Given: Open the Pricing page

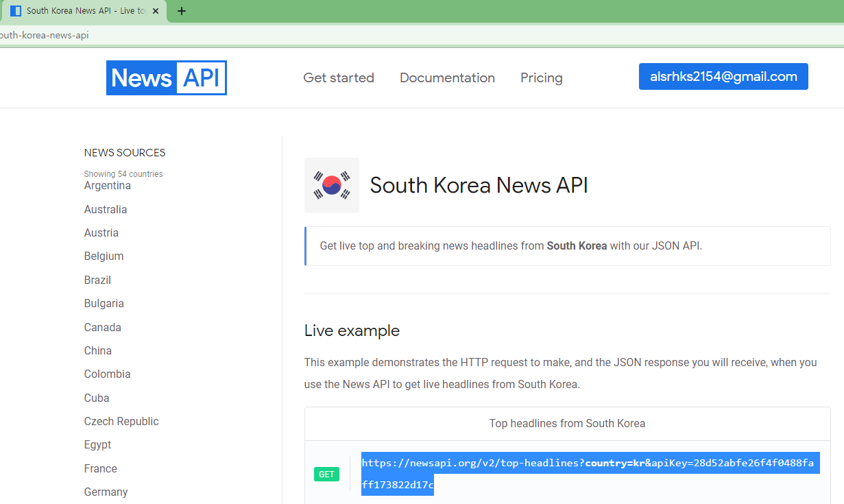Looking at the screenshot, I should [542, 77].
